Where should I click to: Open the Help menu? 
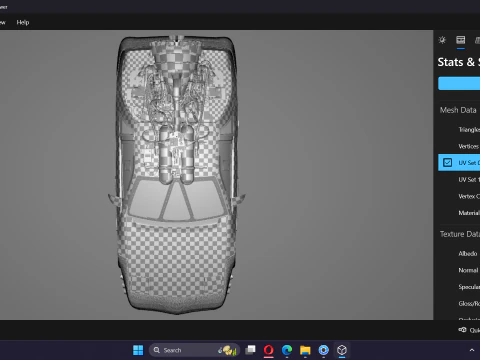[23, 22]
